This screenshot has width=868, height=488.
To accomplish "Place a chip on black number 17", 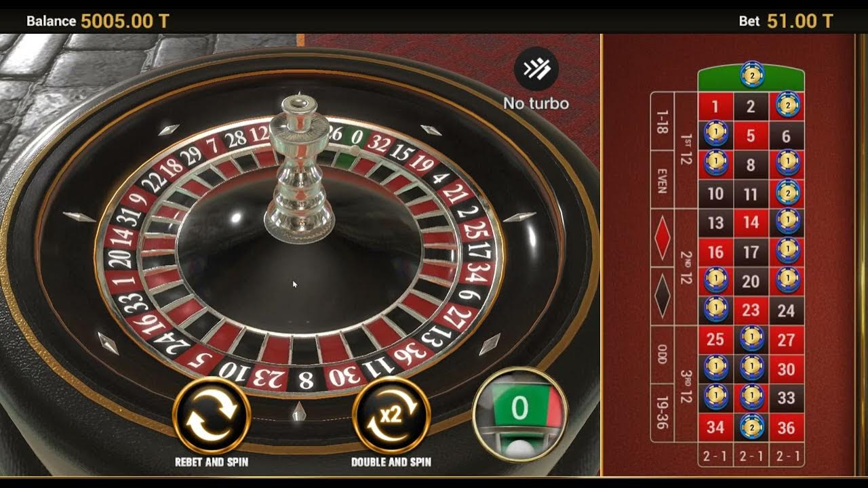I will (751, 252).
